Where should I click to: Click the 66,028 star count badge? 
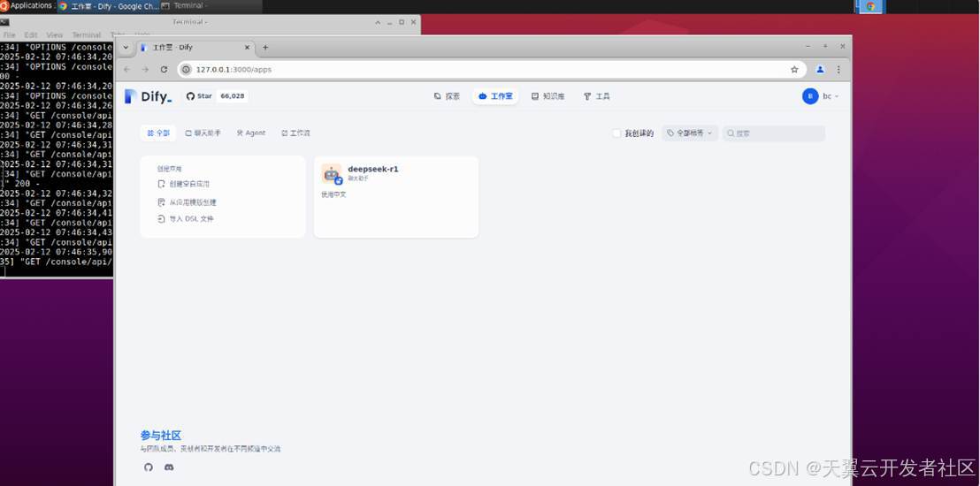click(233, 96)
